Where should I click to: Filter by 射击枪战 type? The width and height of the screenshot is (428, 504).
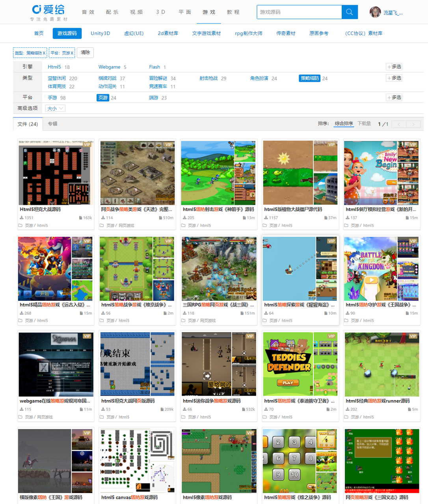pos(208,78)
